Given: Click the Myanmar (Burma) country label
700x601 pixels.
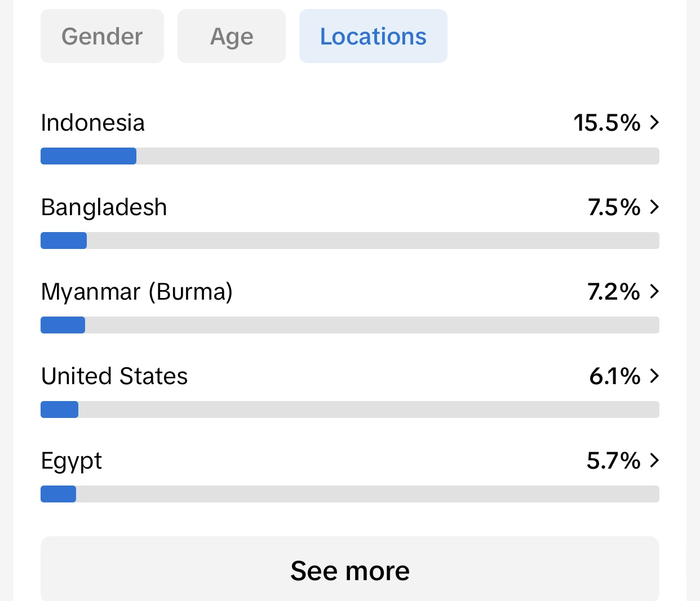Looking at the screenshot, I should click(x=137, y=292).
